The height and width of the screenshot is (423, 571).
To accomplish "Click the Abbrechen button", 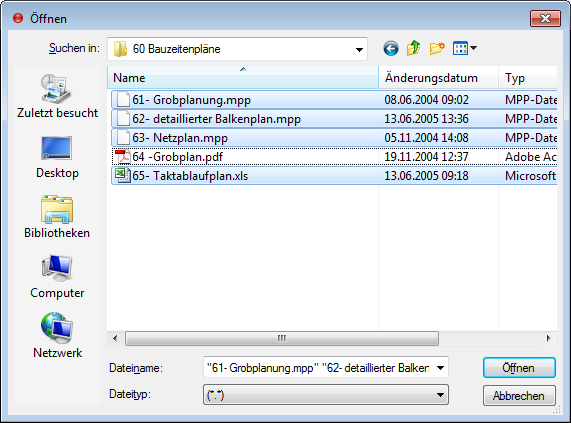I will (x=519, y=395).
